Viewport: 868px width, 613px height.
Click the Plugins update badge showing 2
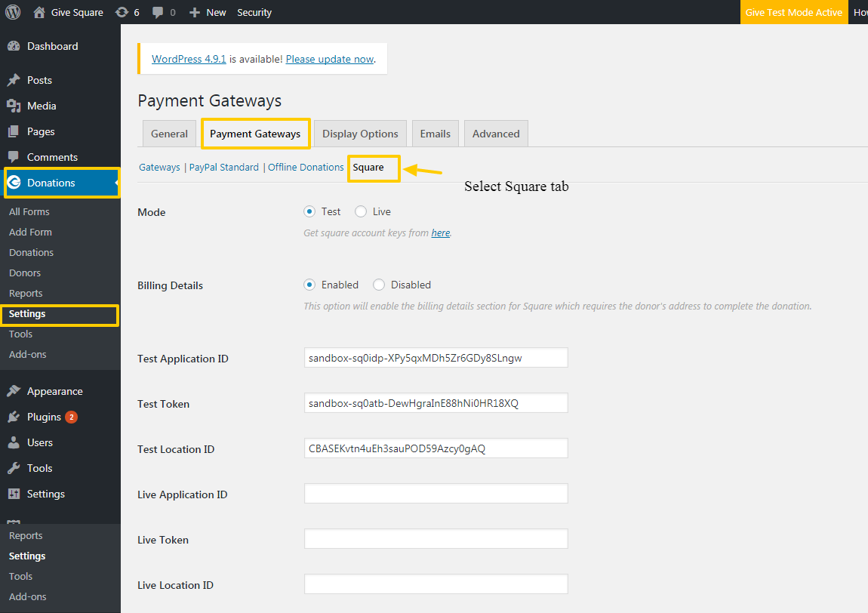(71, 417)
